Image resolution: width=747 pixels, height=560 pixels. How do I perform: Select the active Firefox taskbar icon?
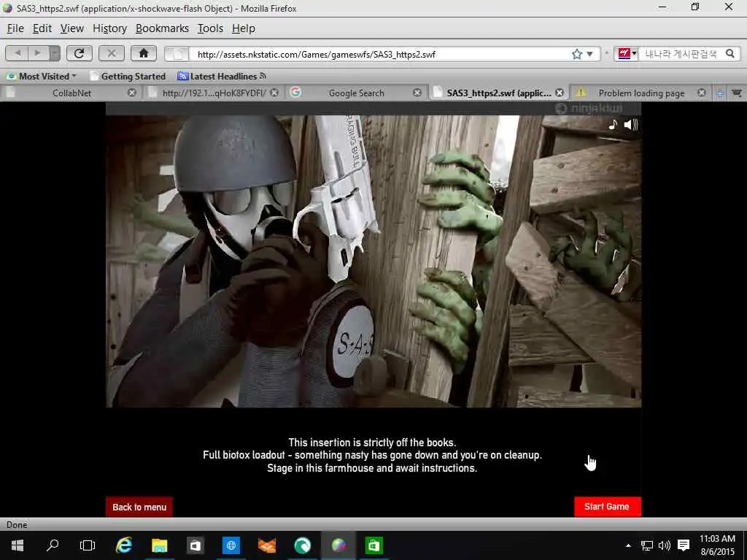(x=338, y=545)
